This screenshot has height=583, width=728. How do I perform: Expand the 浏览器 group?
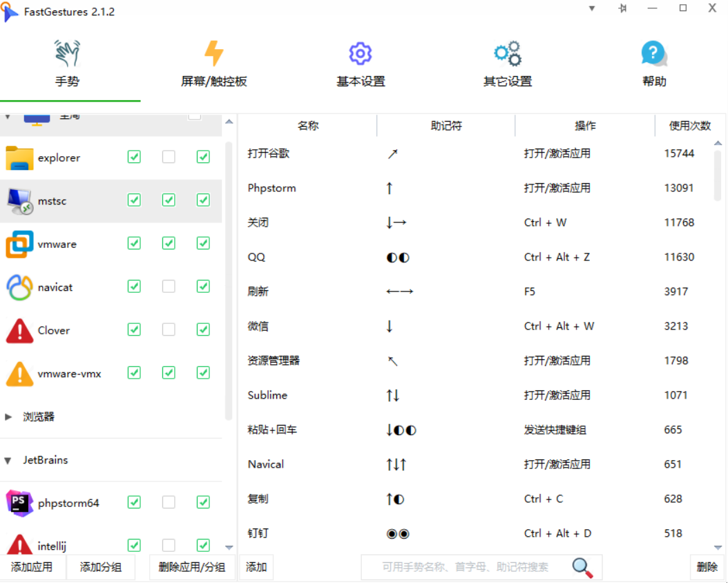coord(8,417)
